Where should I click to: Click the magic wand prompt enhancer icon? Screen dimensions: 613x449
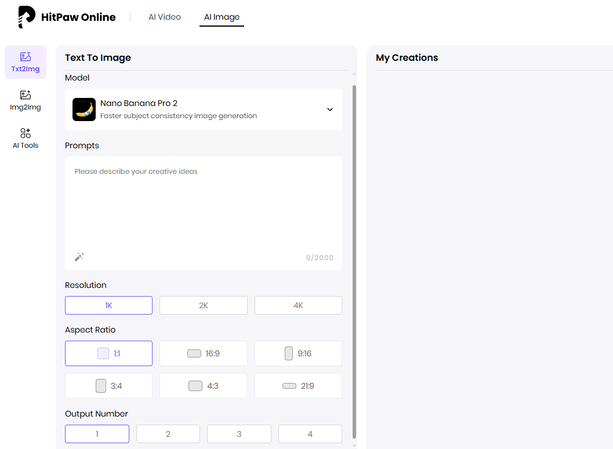pyautogui.click(x=80, y=257)
